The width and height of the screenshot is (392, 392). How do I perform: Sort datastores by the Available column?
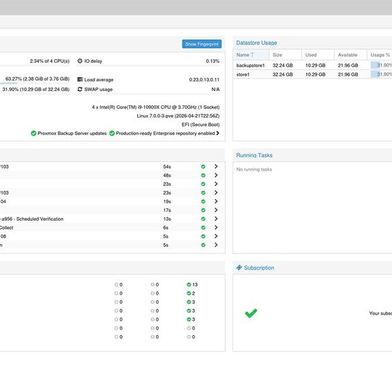pos(351,55)
